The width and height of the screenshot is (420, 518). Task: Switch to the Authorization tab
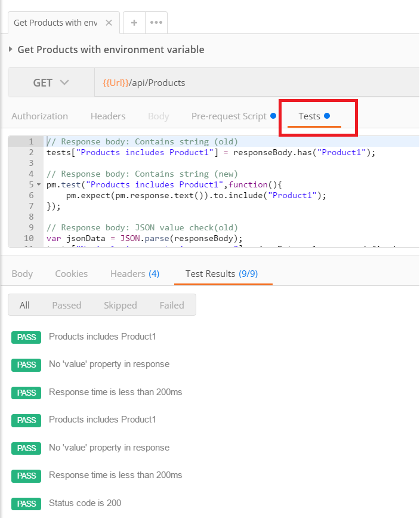point(39,116)
